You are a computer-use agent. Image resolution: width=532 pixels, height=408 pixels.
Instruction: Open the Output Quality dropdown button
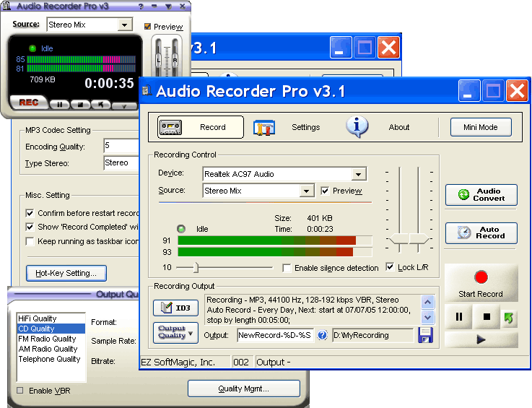point(175,333)
